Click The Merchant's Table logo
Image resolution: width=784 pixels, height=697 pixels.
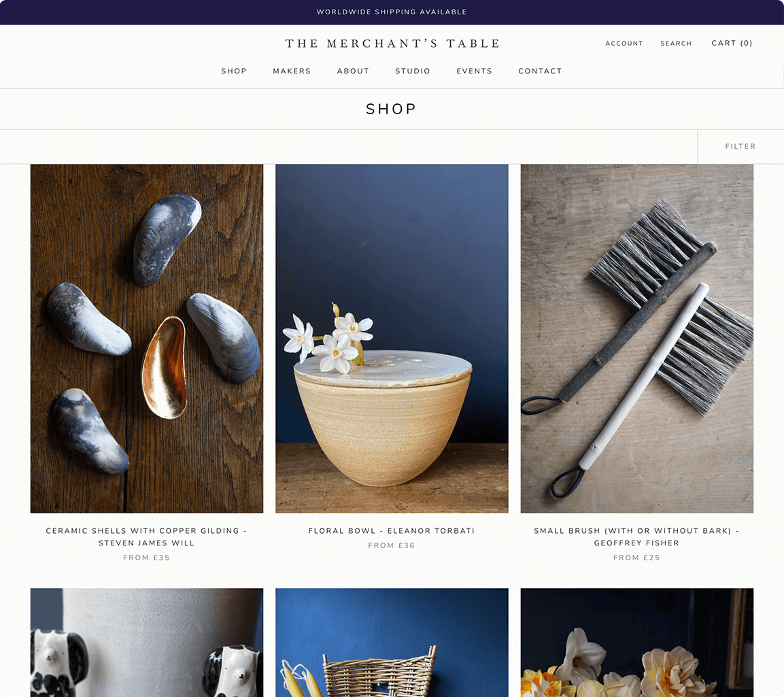[x=392, y=44]
